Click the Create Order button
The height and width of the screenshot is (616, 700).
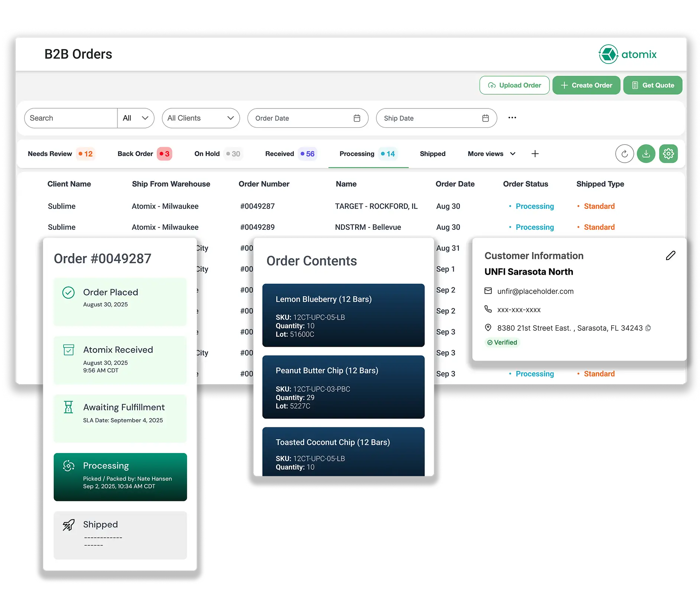click(586, 85)
